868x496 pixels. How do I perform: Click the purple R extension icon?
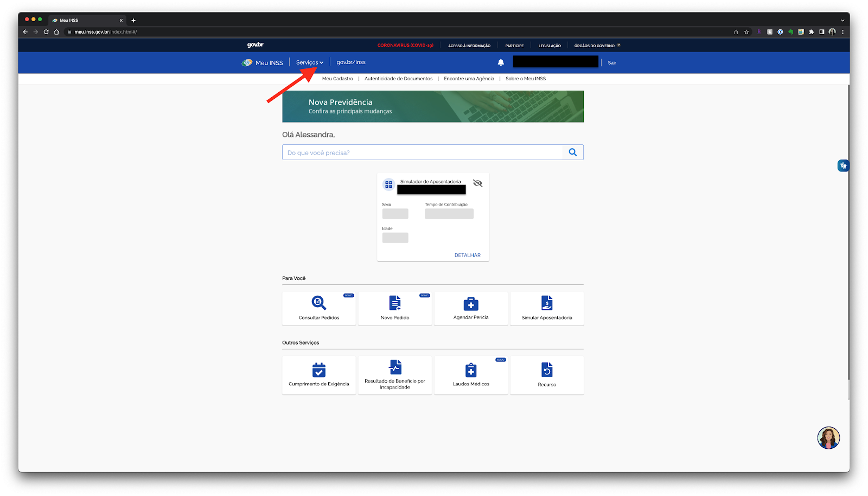[759, 32]
